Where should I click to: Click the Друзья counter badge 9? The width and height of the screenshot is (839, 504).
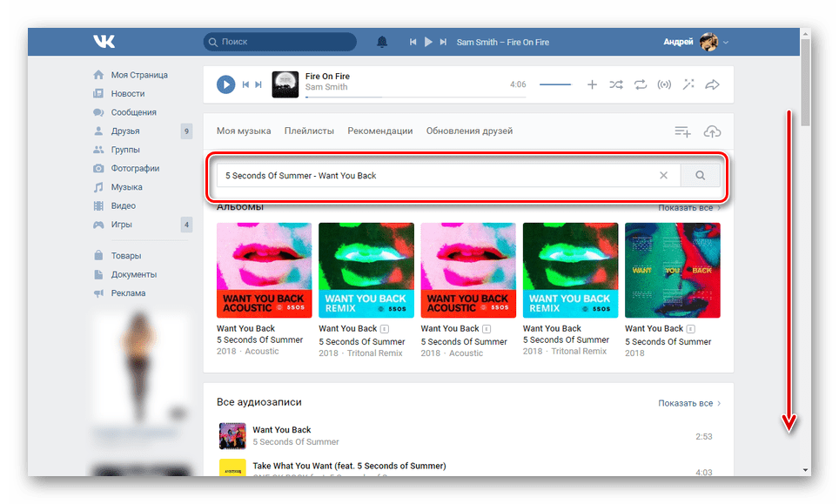click(x=186, y=131)
